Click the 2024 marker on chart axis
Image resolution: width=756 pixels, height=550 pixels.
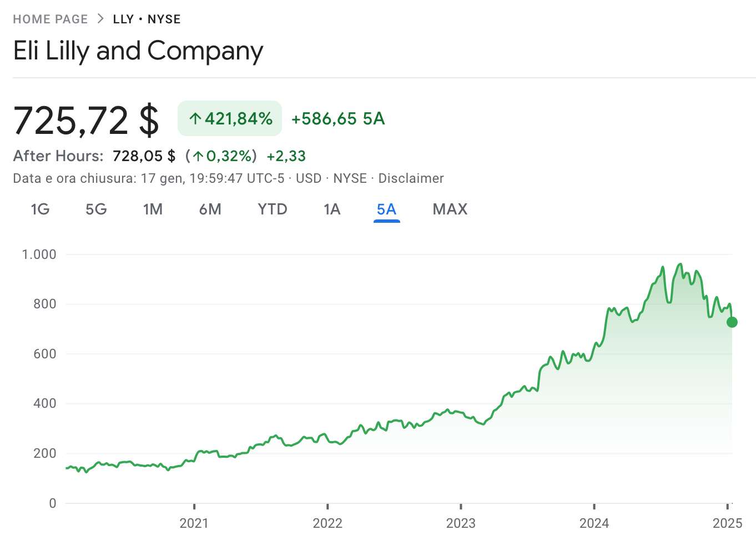pyautogui.click(x=594, y=523)
